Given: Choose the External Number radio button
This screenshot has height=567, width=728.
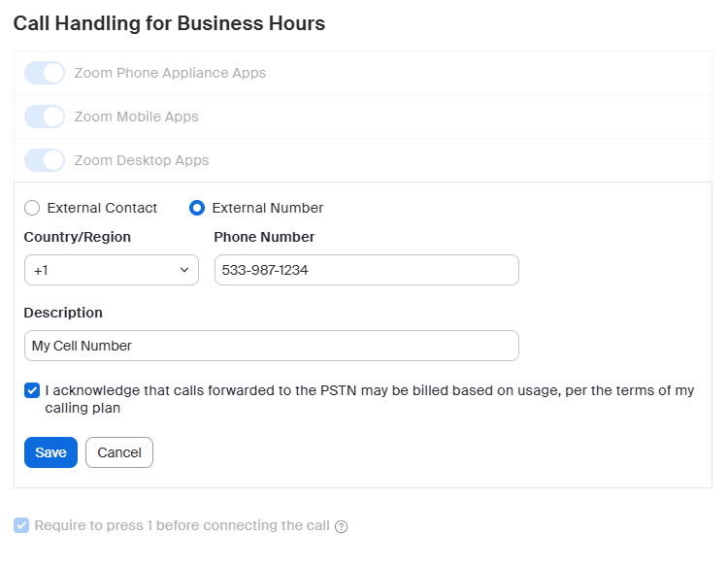Looking at the screenshot, I should [x=197, y=208].
